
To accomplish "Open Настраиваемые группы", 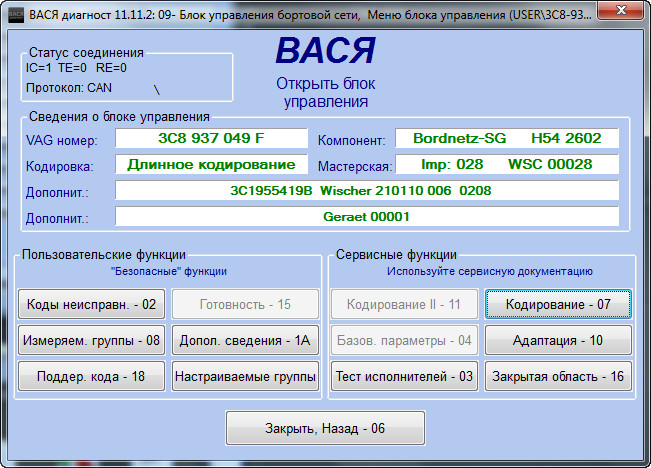I will click(x=245, y=376).
